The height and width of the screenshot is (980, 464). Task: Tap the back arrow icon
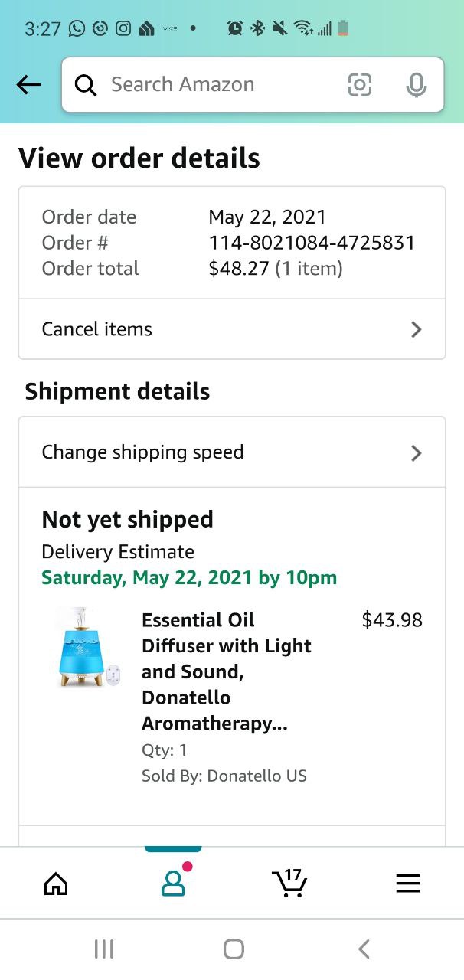tap(28, 85)
